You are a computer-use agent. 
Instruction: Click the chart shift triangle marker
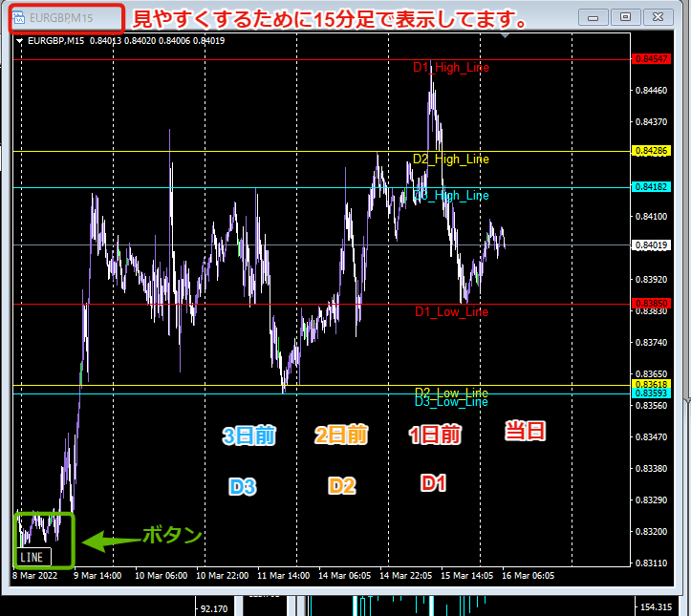(505, 35)
